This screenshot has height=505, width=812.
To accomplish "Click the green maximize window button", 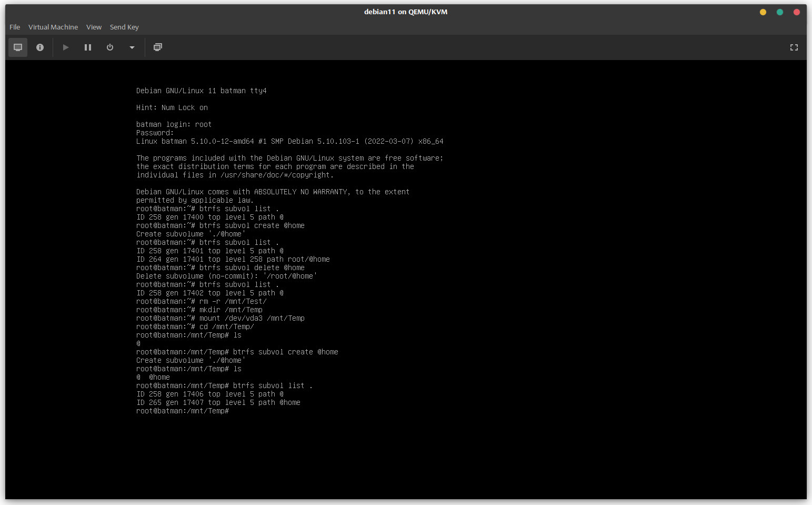I will 779,12.
